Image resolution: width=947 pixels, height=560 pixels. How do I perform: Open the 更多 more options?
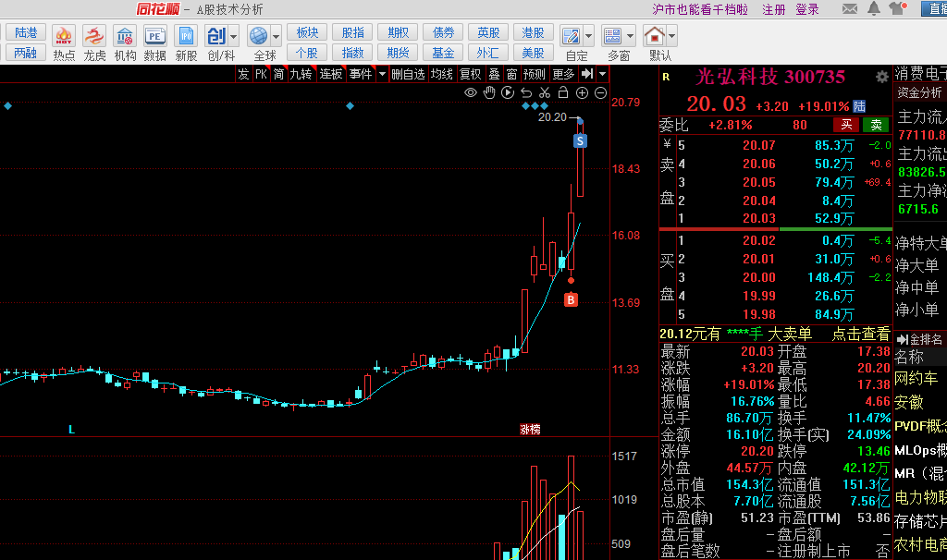[563, 74]
